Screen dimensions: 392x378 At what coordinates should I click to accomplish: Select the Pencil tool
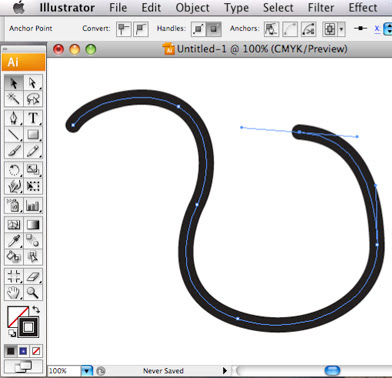tap(33, 151)
